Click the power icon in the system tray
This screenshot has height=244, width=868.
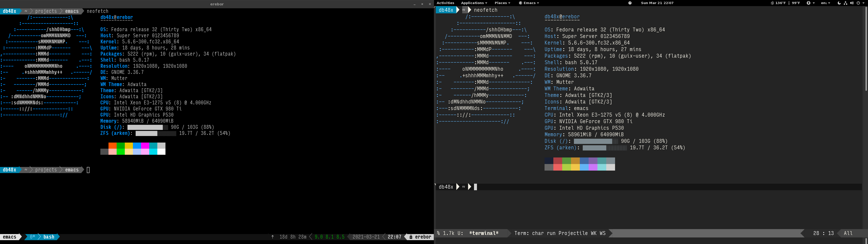tap(858, 3)
